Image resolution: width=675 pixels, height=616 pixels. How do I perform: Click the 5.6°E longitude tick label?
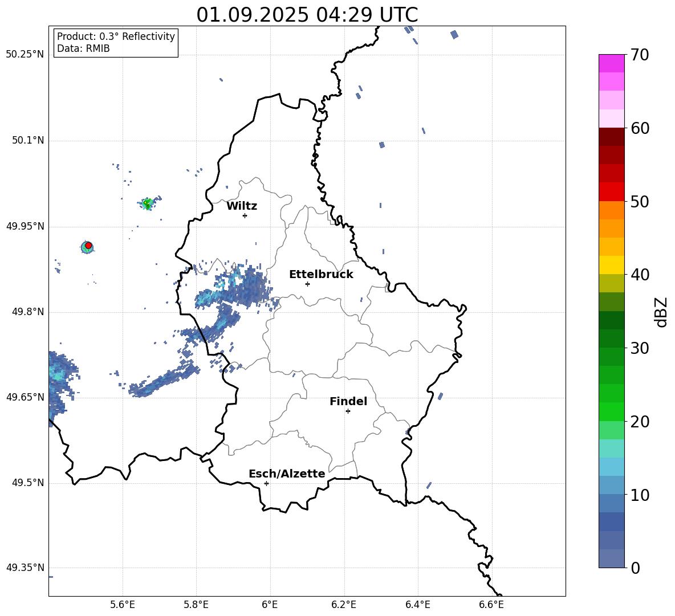tap(123, 605)
